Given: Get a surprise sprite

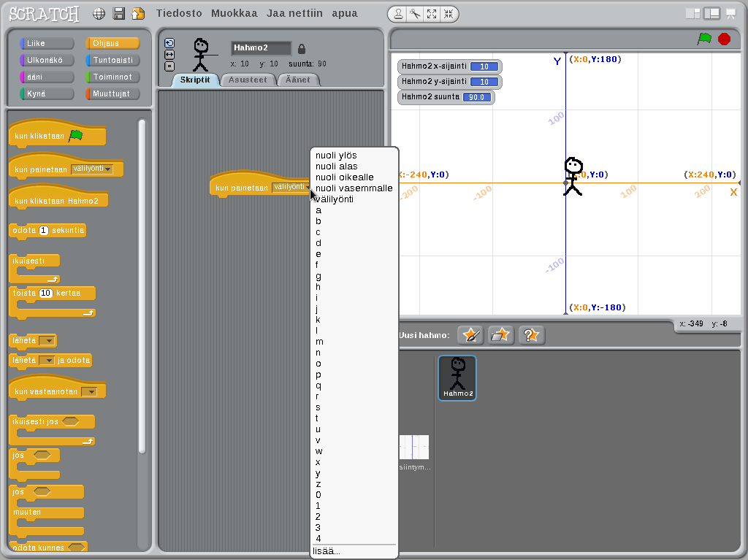Looking at the screenshot, I should click(532, 335).
